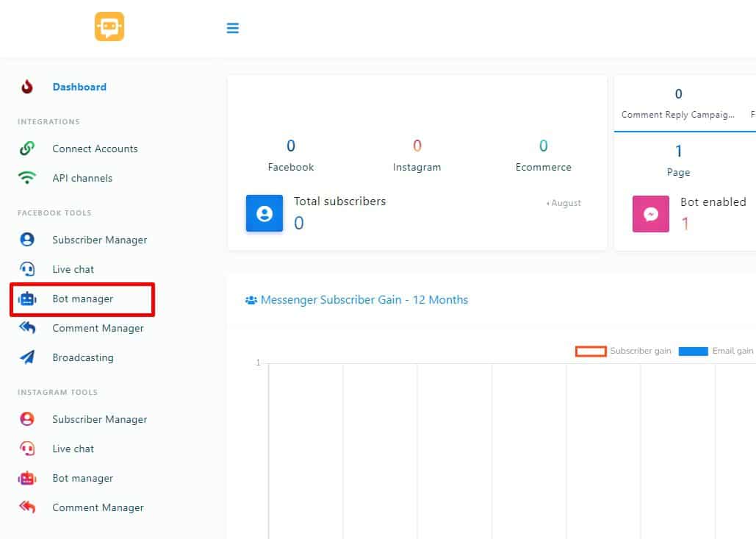Click the API channels wifi icon
This screenshot has height=539, width=756.
coord(27,178)
